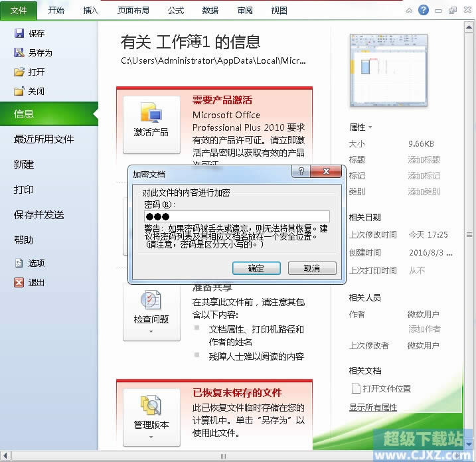Click Open File Location (打开文件位置) link

[387, 388]
